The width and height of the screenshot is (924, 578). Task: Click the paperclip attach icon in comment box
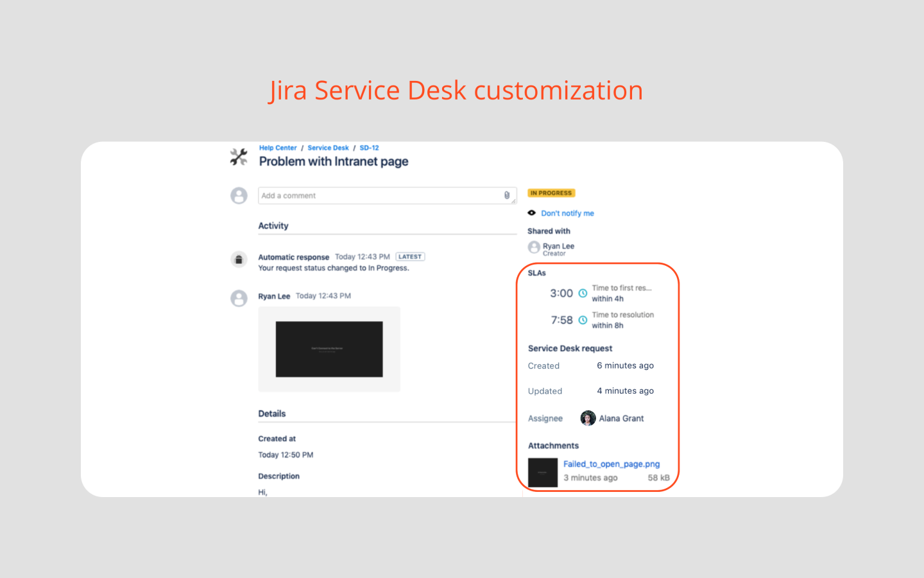click(x=507, y=195)
